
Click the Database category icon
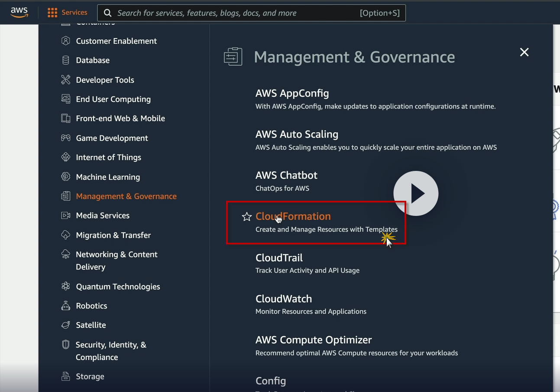click(66, 60)
